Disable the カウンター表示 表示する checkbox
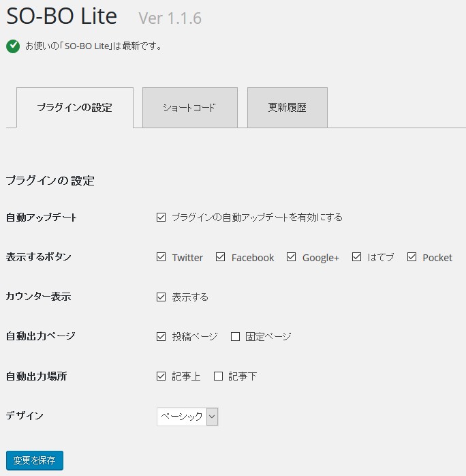Screen dimensions: 466x476 click(161, 297)
